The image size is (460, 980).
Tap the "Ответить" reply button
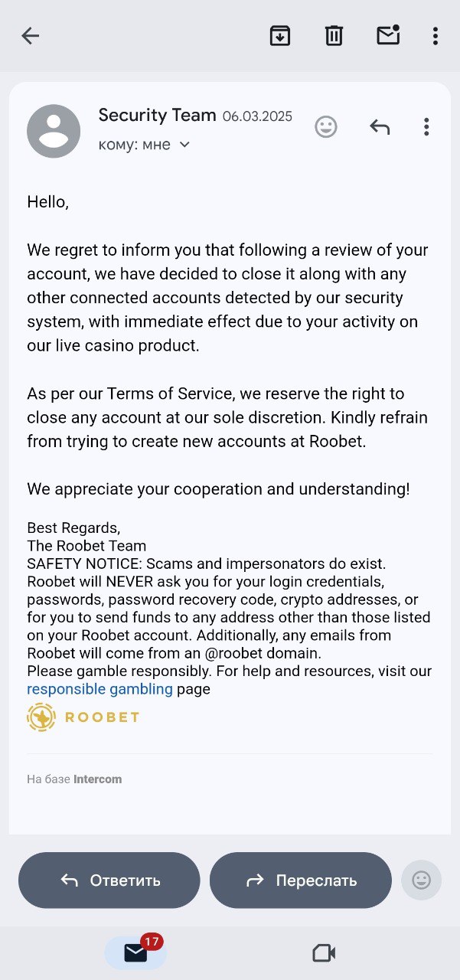[109, 880]
